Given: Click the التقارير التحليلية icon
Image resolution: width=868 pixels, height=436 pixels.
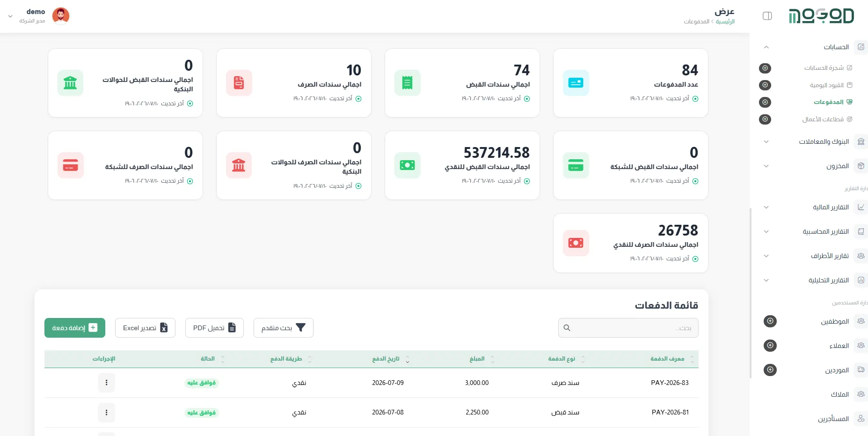Looking at the screenshot, I should tap(861, 280).
